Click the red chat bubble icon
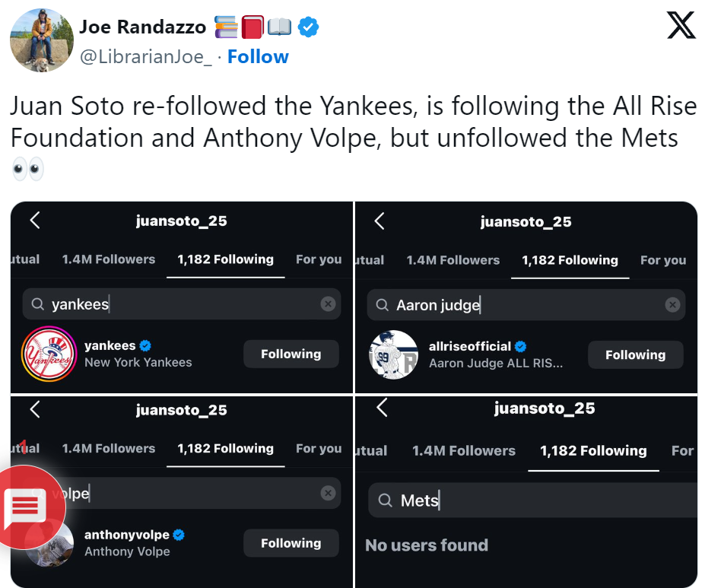 tap(25, 507)
